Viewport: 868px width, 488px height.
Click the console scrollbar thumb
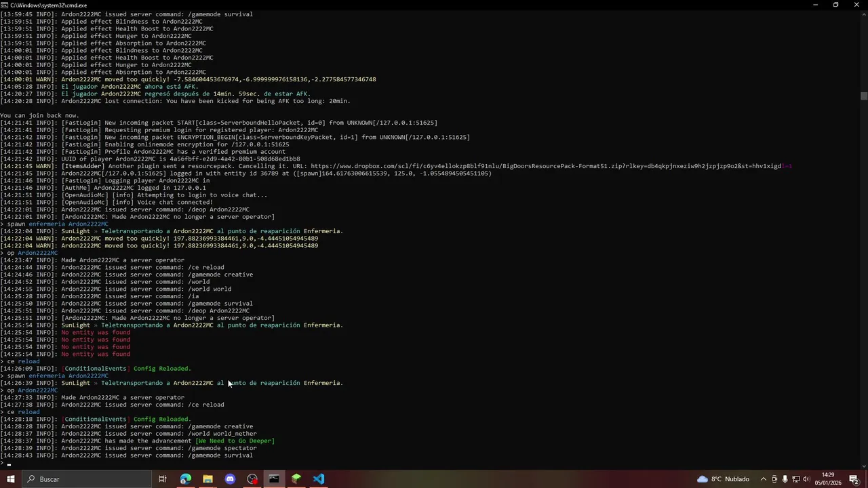(x=863, y=96)
